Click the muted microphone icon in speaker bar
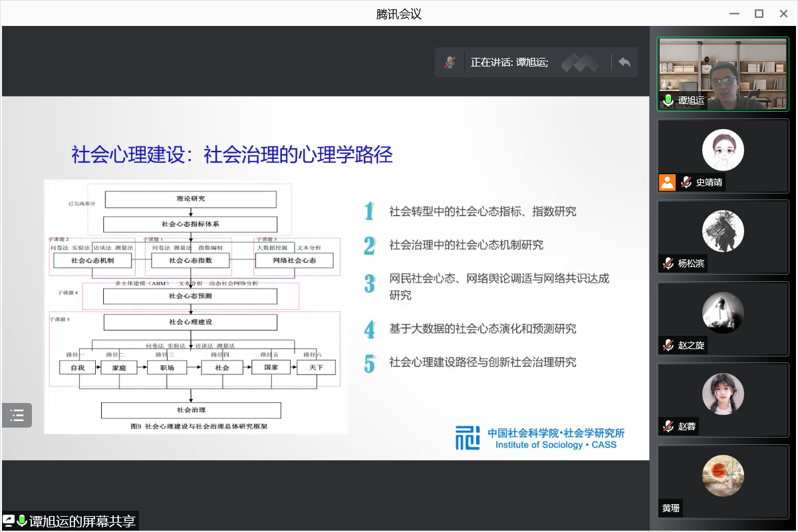The height and width of the screenshot is (532, 798). click(x=450, y=63)
